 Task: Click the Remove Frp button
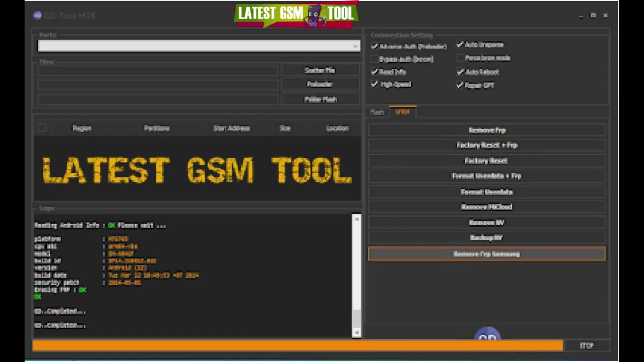[x=487, y=130]
